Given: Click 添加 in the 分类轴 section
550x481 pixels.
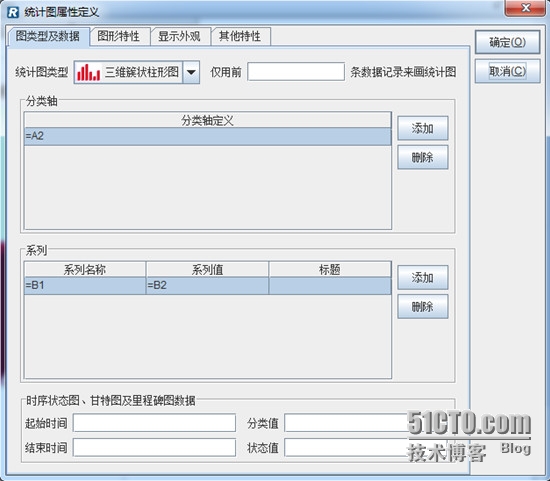Looking at the screenshot, I should pyautogui.click(x=423, y=128).
